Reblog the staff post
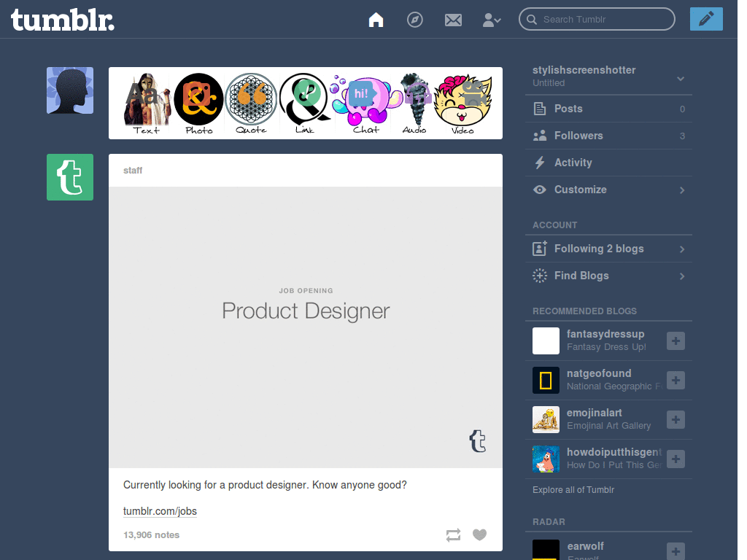The image size is (747, 560). coord(453,534)
